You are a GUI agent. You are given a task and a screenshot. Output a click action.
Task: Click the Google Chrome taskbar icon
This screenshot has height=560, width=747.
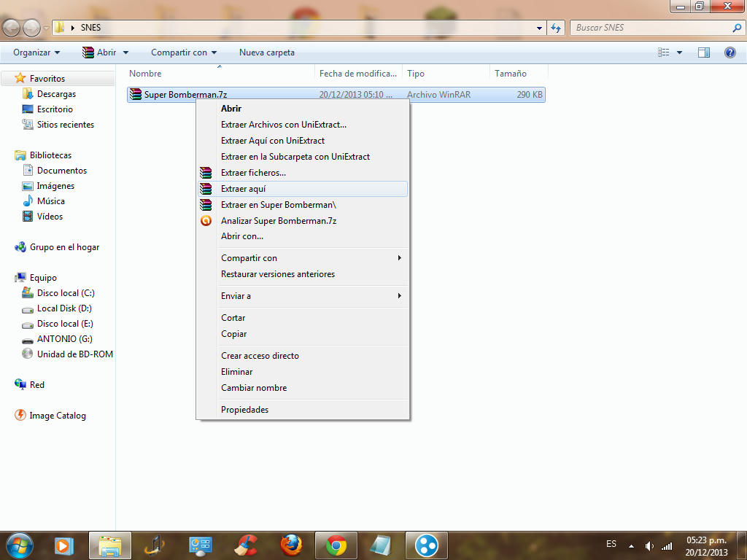pos(336,545)
